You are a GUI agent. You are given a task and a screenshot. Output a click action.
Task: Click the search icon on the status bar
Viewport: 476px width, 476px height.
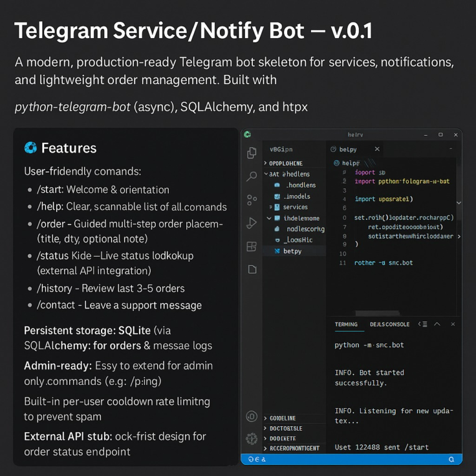(x=452, y=459)
